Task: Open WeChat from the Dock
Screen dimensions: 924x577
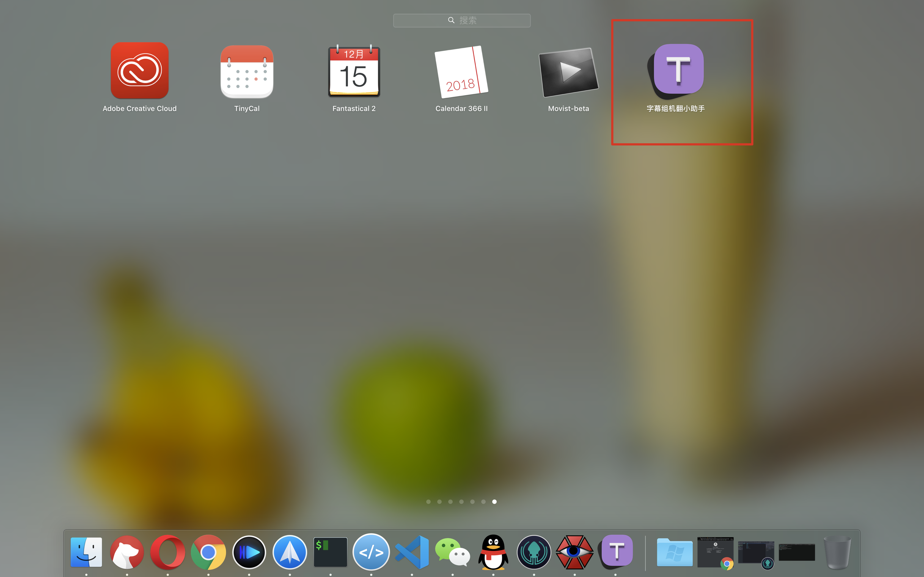Action: point(452,552)
